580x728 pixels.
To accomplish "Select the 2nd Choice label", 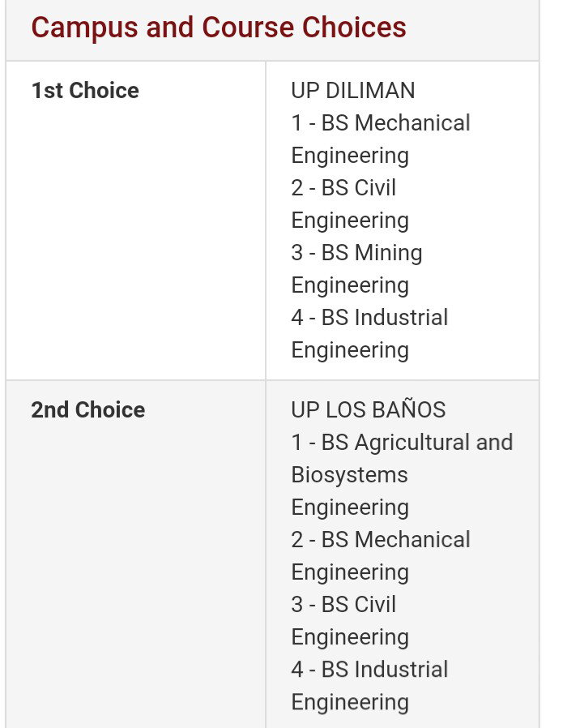I will coord(88,410).
